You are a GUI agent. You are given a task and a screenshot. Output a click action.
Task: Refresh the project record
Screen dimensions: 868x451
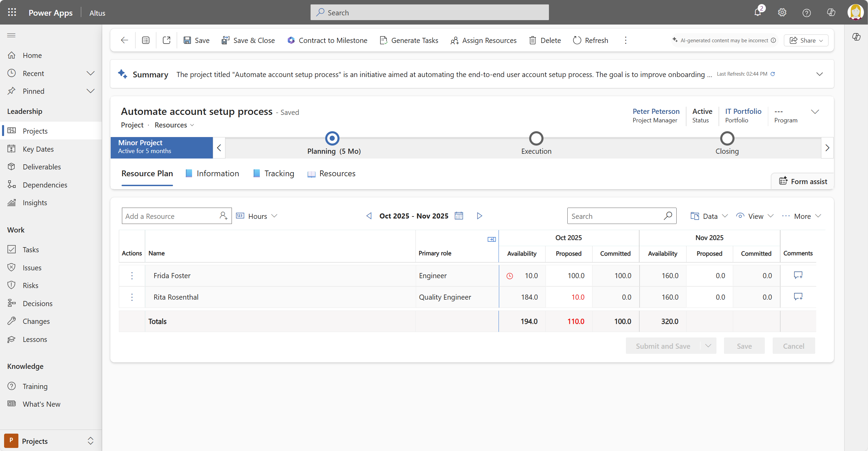pyautogui.click(x=590, y=40)
